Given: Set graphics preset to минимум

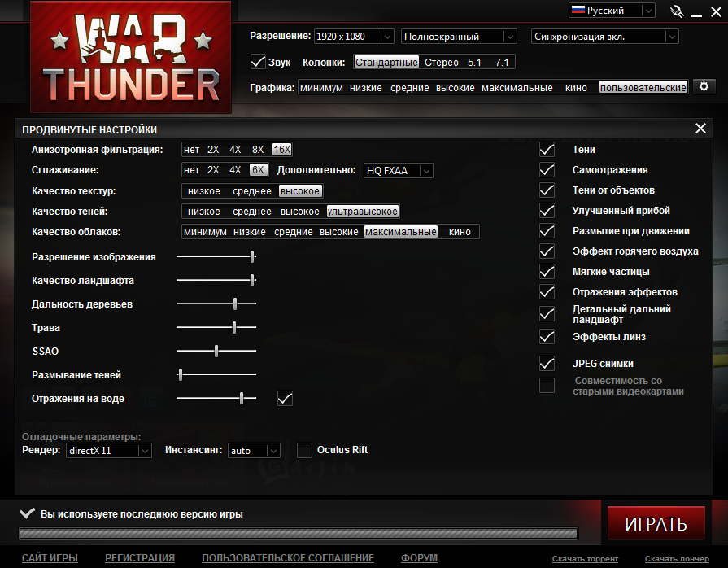Looking at the screenshot, I should [321, 88].
